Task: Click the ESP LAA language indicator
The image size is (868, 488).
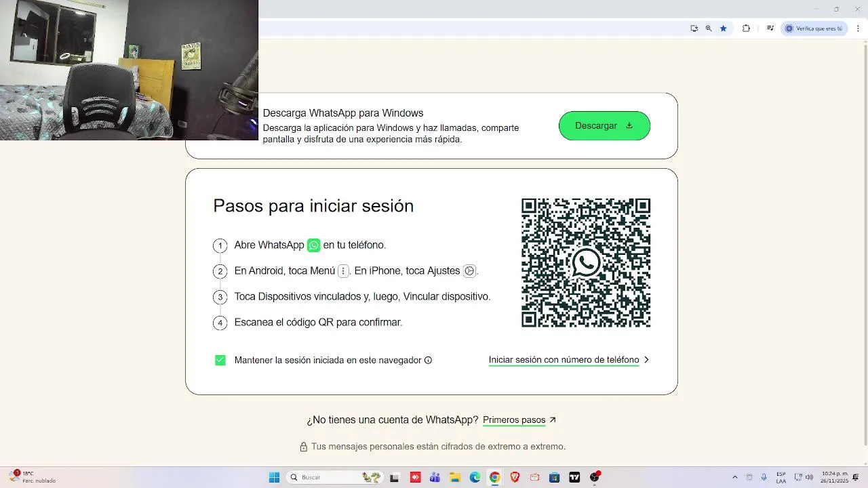Action: click(x=781, y=477)
